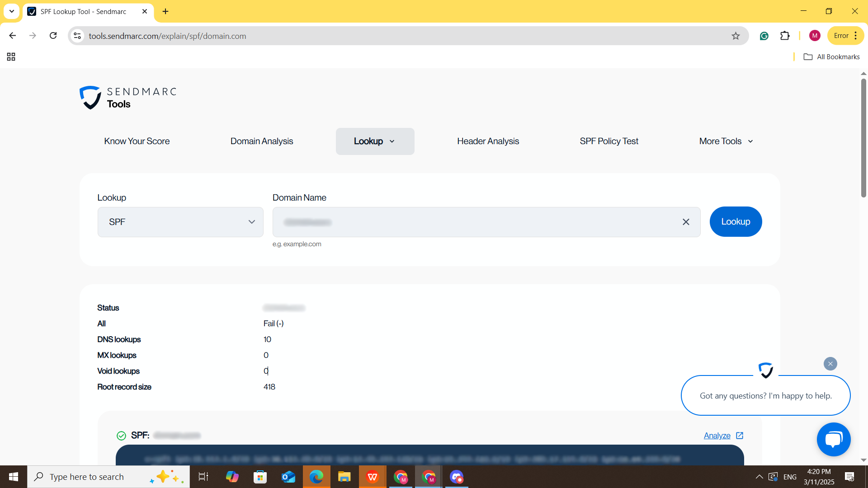Click the bookmark this page icon
The width and height of the screenshot is (868, 488).
[x=736, y=36]
